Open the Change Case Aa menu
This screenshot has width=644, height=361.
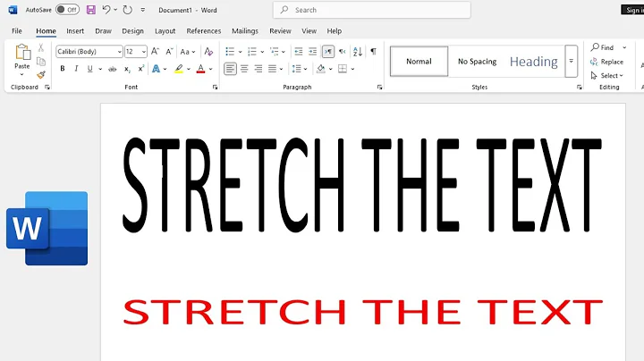click(187, 52)
